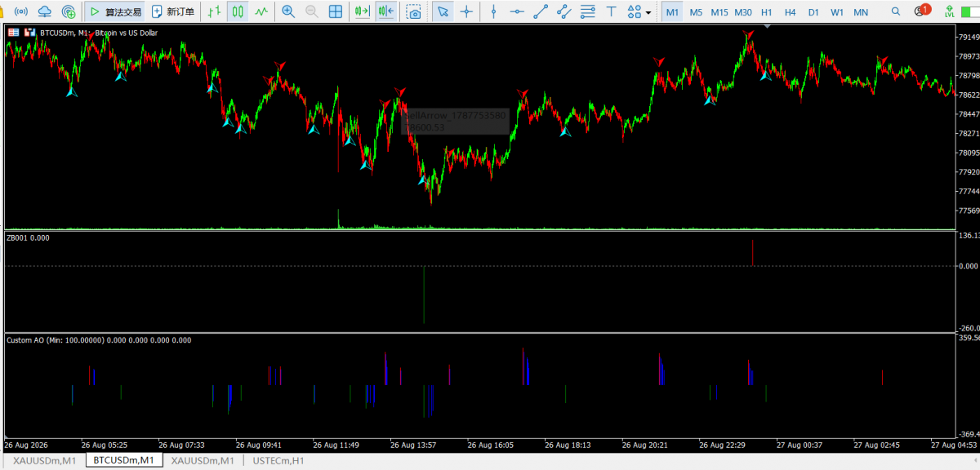Zoom out on the chart

pos(312,12)
